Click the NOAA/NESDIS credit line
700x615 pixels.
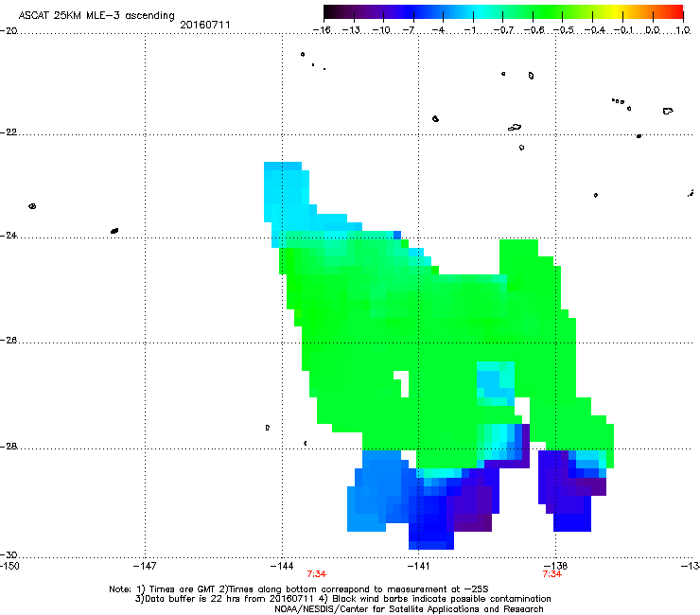pos(409,609)
